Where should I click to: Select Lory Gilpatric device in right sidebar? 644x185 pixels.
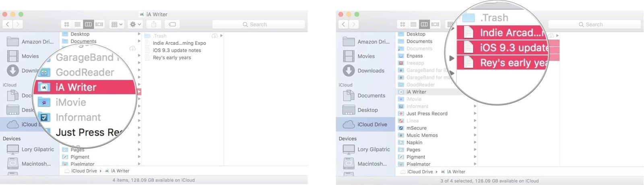tap(373, 150)
